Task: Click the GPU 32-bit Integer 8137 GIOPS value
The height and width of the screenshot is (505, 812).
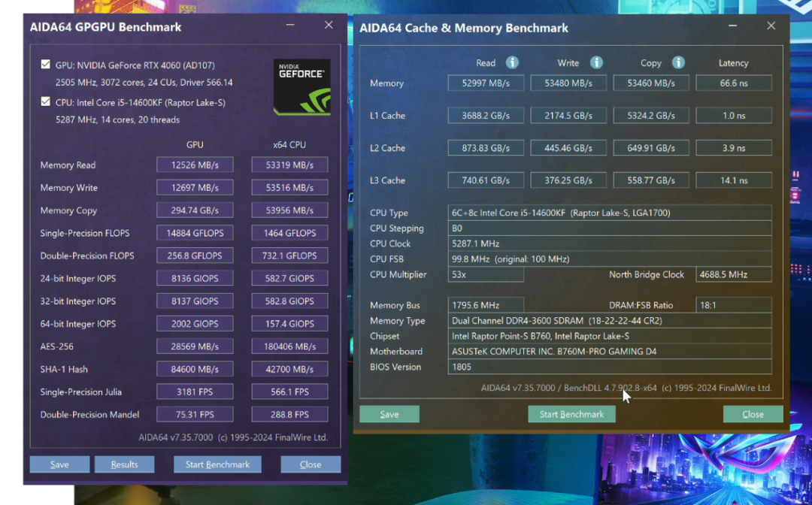Action: (195, 301)
